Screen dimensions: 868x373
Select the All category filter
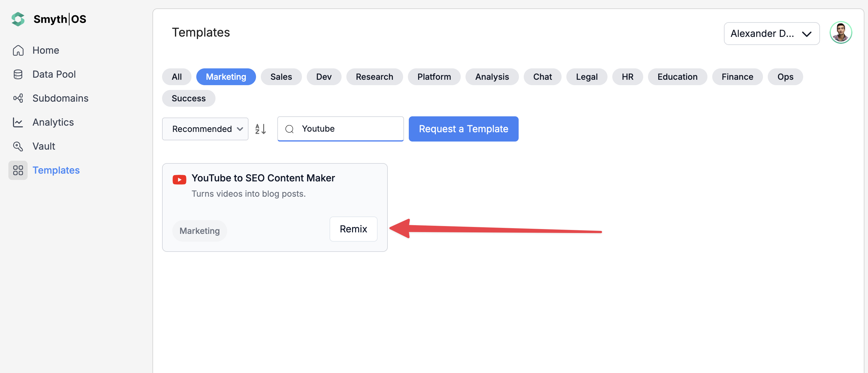coord(176,77)
